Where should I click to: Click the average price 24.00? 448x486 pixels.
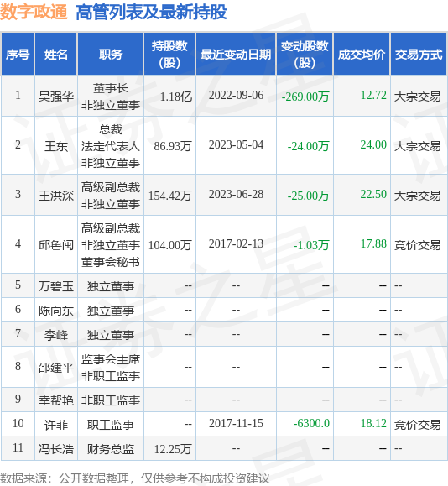373,144
